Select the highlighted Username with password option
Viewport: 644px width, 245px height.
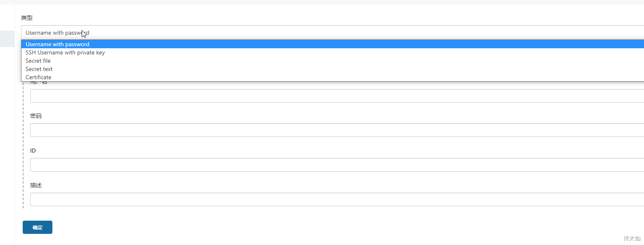click(57, 44)
